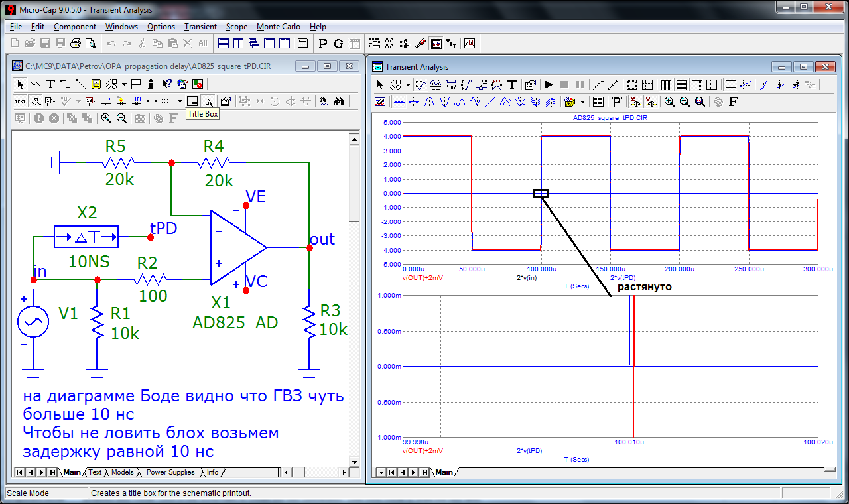849x504 pixels.
Task: Toggle the horizontal grid lines button in plot toolbar
Action: click(x=681, y=85)
